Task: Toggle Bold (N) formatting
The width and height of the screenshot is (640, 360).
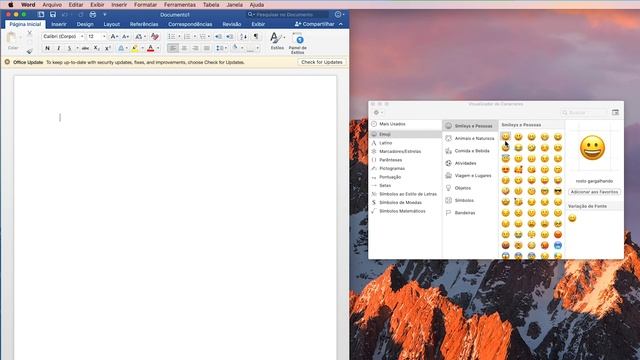Action: click(x=47, y=48)
